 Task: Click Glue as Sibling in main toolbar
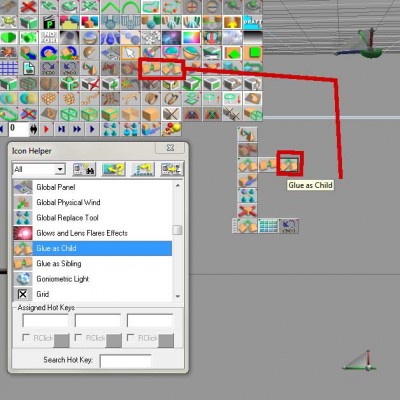(x=151, y=68)
